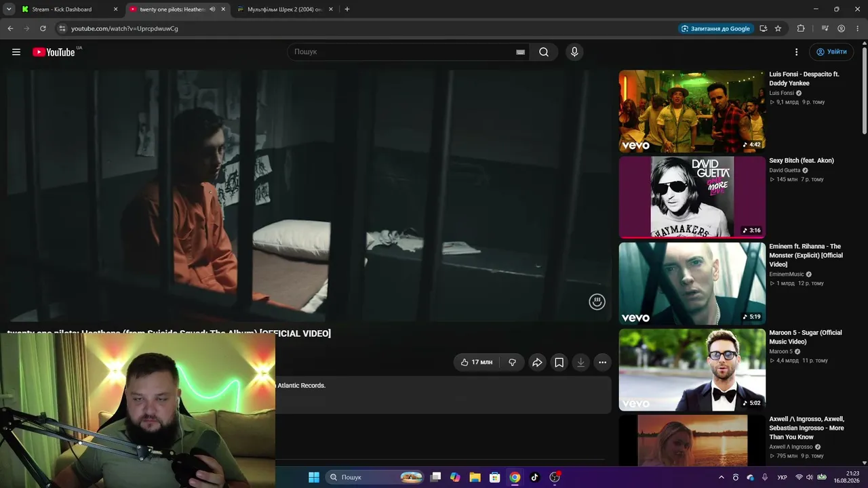Open OBS Studio from the taskbar
Viewport: 868px width, 488px height.
(555, 477)
